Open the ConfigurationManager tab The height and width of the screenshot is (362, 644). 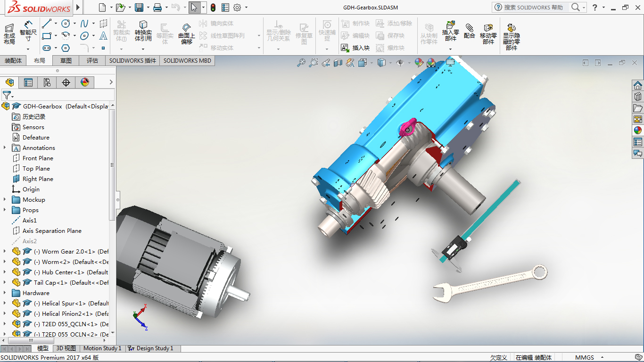47,82
